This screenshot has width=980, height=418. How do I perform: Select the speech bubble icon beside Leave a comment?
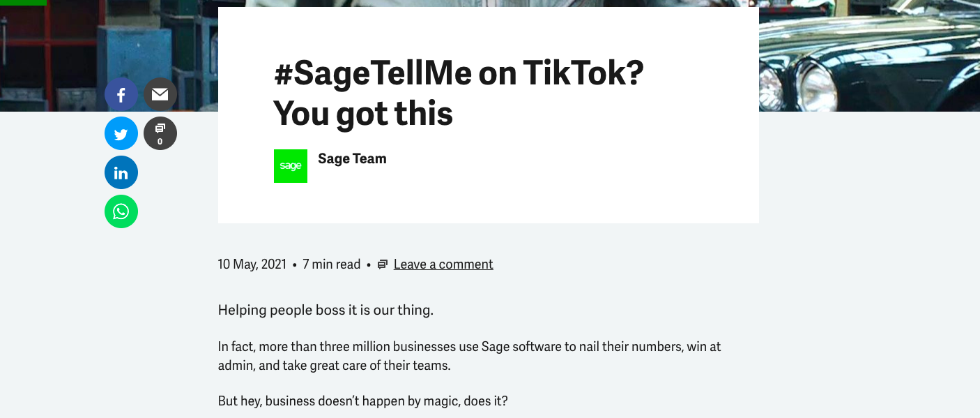[381, 264]
